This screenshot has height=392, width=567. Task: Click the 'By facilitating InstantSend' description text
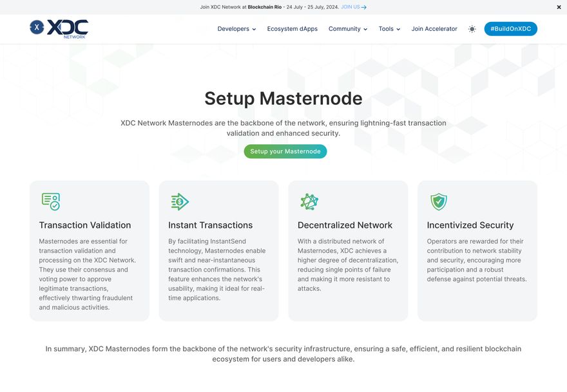217,270
